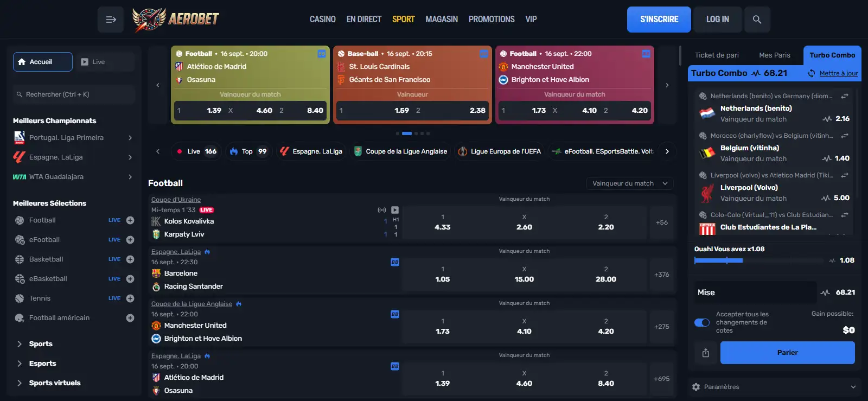This screenshot has width=868, height=401.
Task: Add Basketball to selections with plus icon
Action: [130, 259]
